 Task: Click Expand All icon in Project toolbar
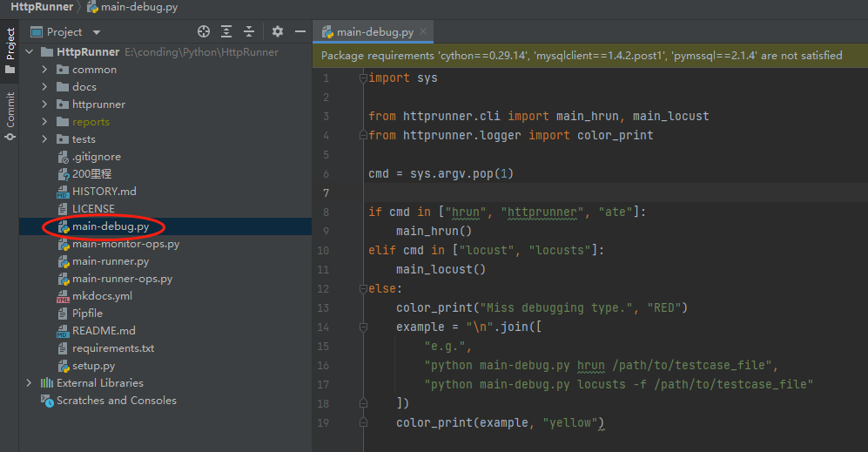pos(226,31)
